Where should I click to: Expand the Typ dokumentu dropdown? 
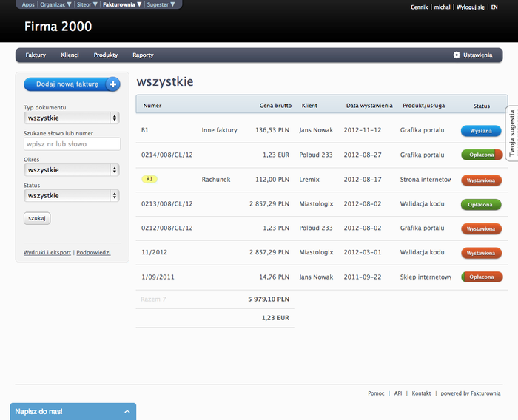click(72, 118)
